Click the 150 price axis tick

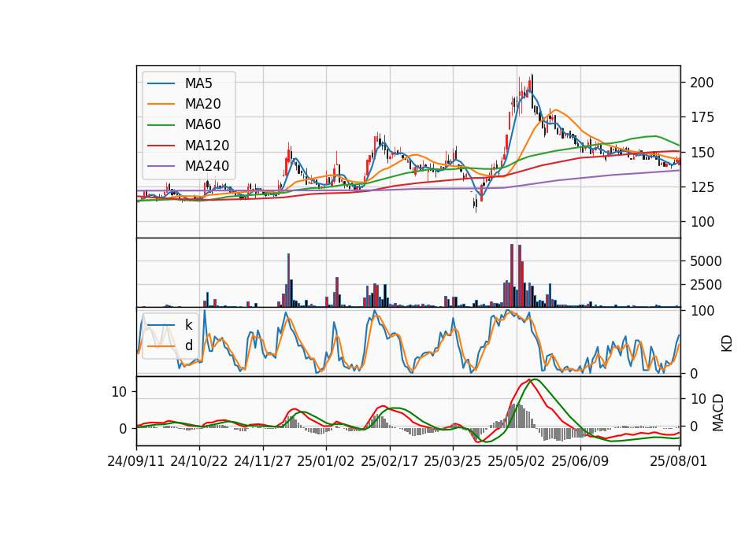pos(702,153)
